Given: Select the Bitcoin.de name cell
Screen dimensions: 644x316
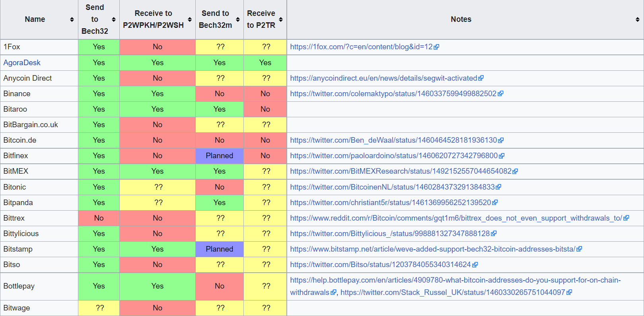Looking at the screenshot, I should (39, 140).
